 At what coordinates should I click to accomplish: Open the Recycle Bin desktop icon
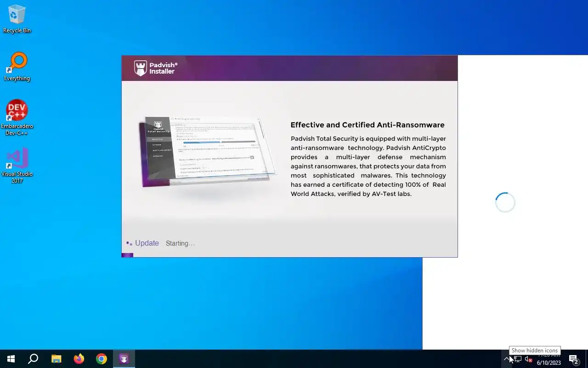pos(17,19)
